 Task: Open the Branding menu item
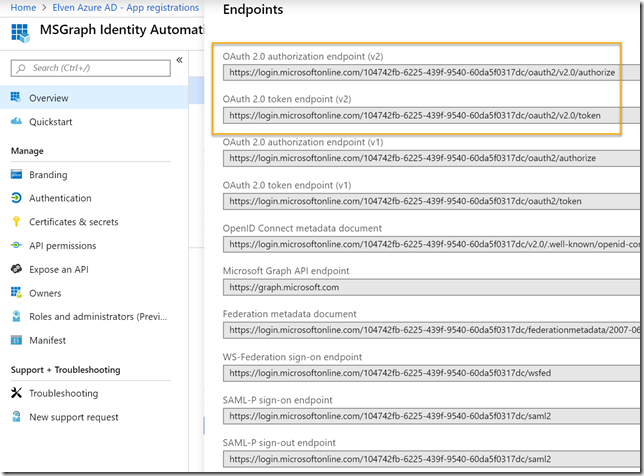(94, 175)
